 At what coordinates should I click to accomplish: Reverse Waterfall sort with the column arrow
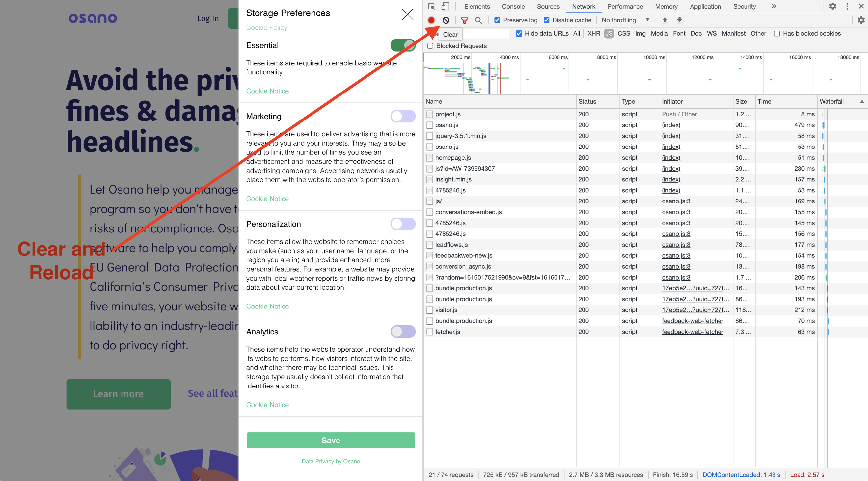pyautogui.click(x=862, y=102)
